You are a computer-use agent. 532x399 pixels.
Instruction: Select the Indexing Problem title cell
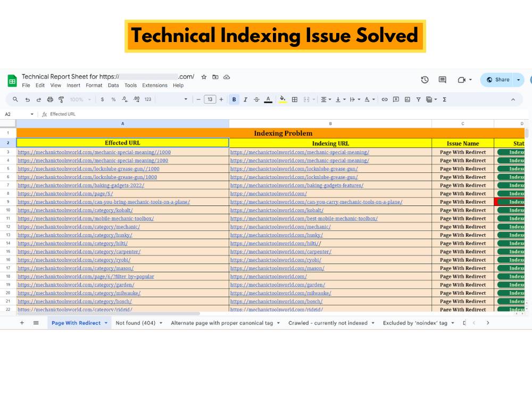click(270, 133)
